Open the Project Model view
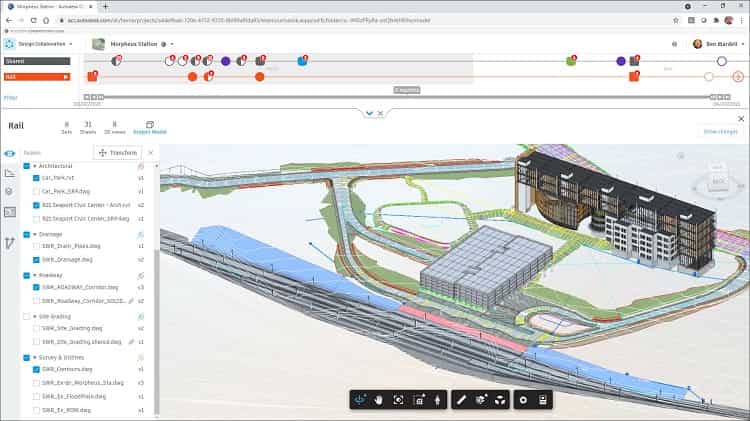This screenshot has height=421, width=750. point(150,127)
